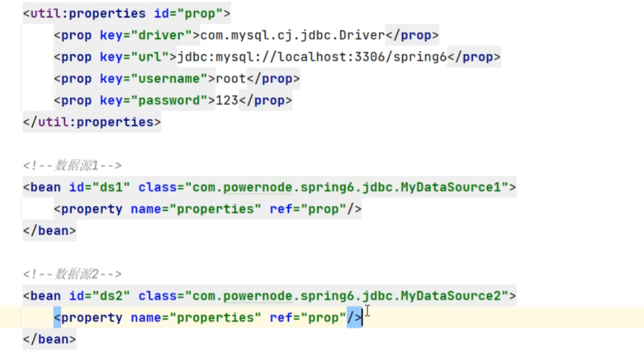Click the 数据源1 comment line
Viewport: 644px width, 358px height.
(72, 166)
